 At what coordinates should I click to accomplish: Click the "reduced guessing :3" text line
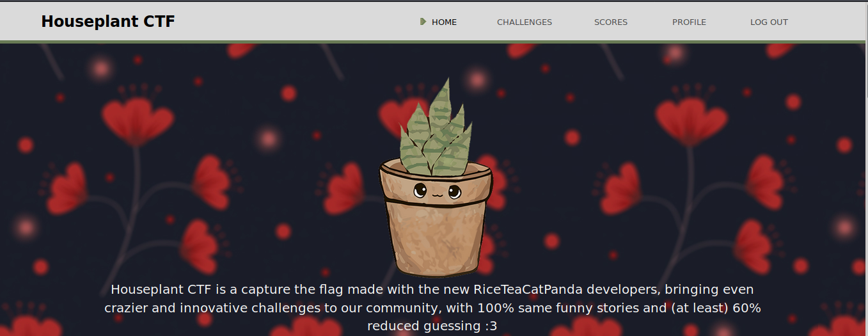tap(432, 326)
